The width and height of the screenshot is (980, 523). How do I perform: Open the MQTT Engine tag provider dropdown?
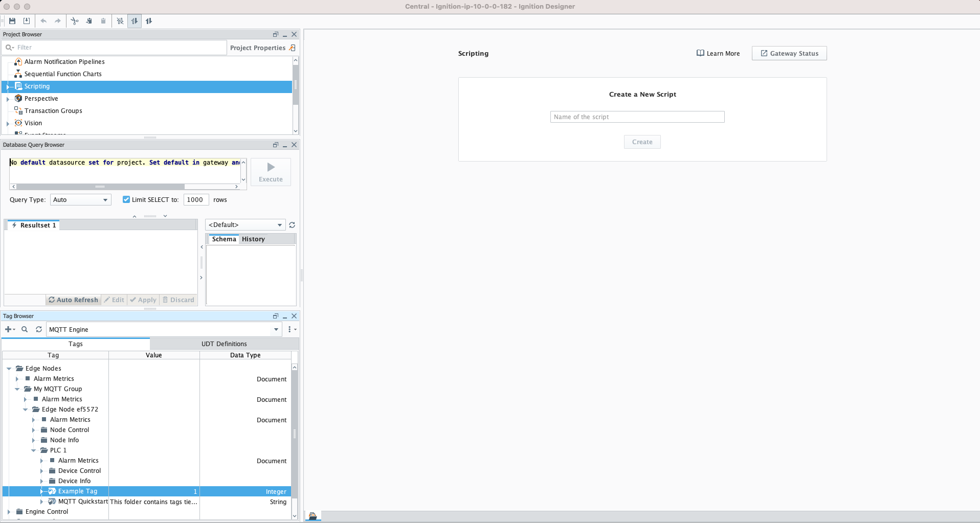point(276,330)
